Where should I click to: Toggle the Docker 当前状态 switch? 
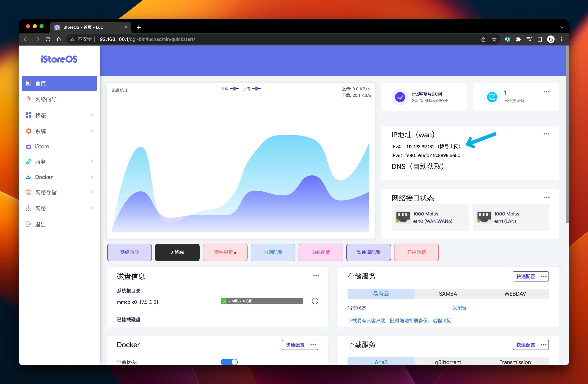point(229,362)
